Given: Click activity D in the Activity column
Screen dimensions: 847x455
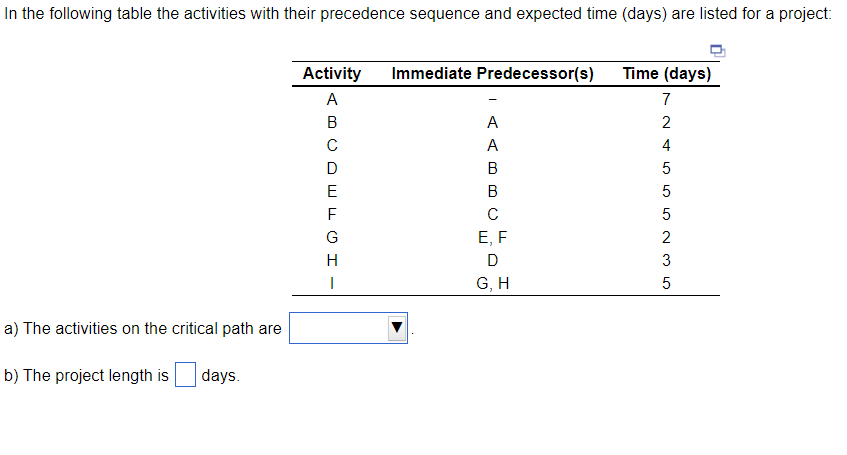Looking at the screenshot, I should (x=332, y=169).
